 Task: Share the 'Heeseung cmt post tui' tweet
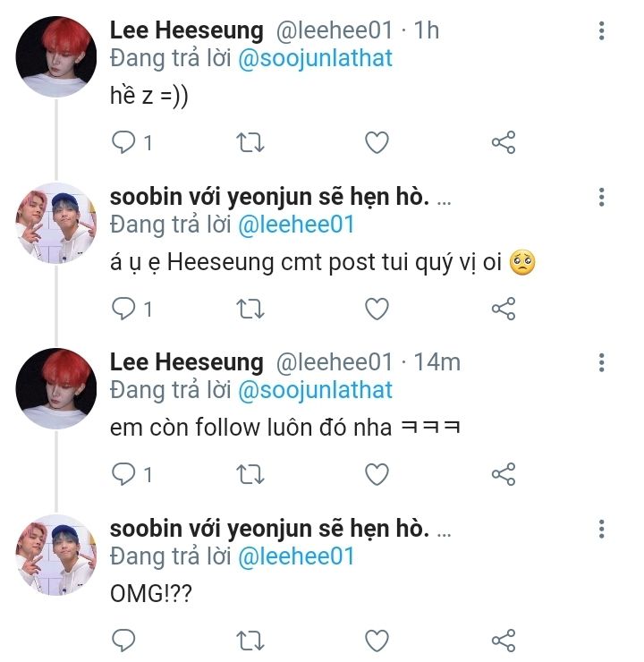[504, 309]
